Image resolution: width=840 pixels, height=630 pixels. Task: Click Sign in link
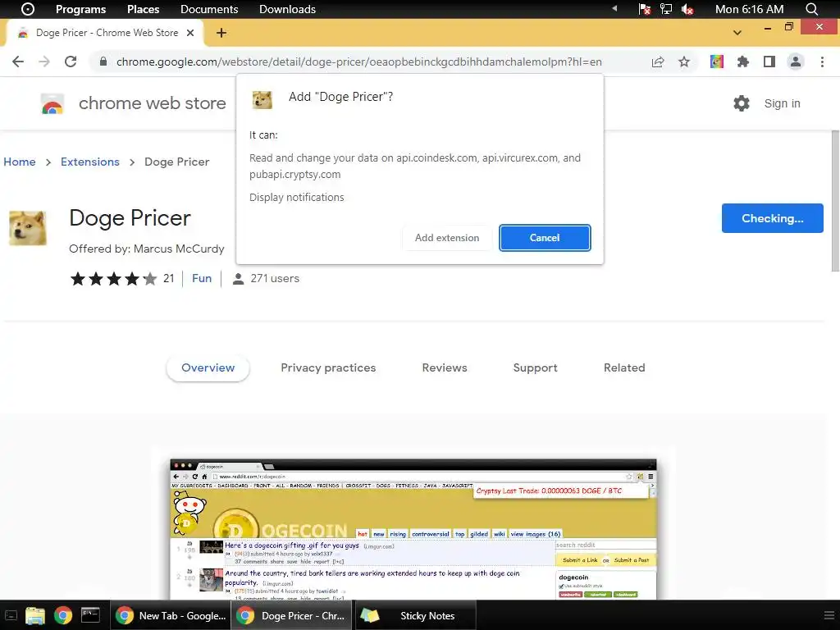click(x=782, y=103)
